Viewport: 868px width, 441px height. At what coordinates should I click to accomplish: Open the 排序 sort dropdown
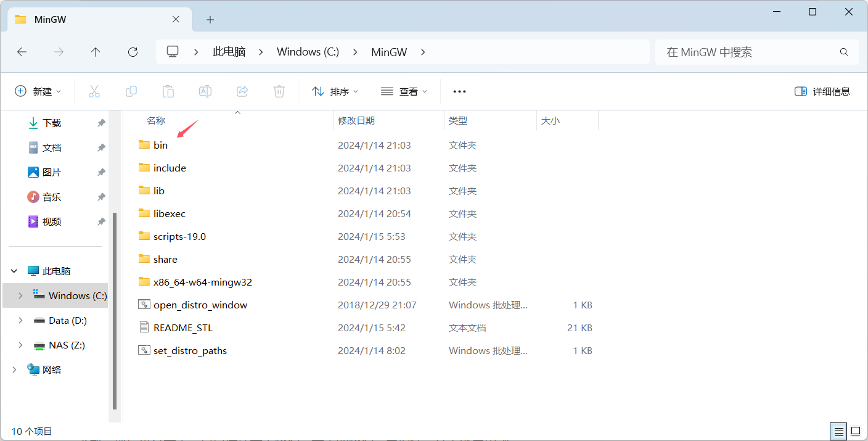[335, 91]
